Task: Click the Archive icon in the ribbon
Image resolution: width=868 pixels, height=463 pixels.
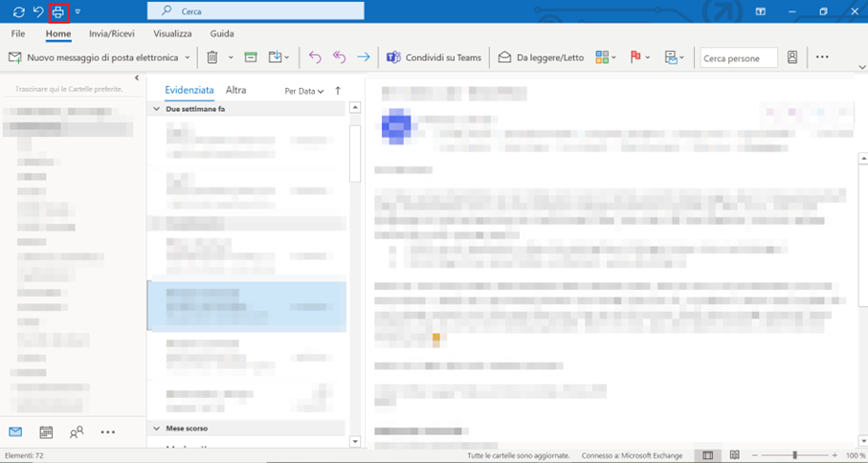Action: point(251,57)
